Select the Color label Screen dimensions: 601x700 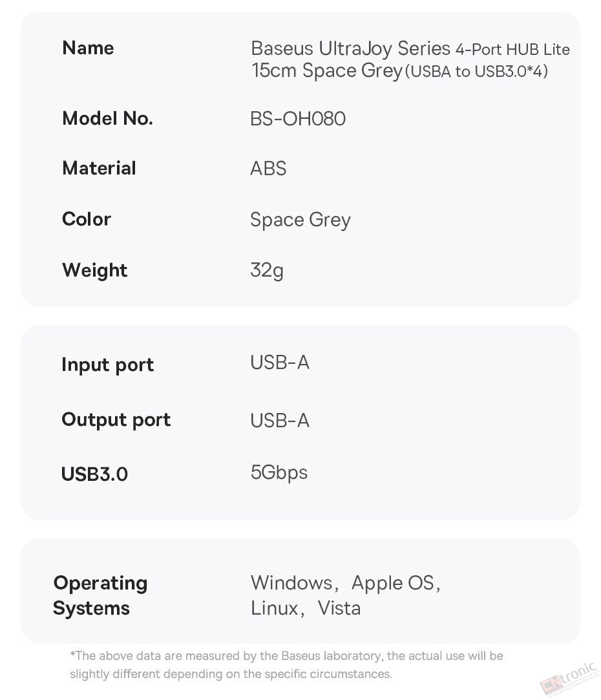click(x=87, y=219)
